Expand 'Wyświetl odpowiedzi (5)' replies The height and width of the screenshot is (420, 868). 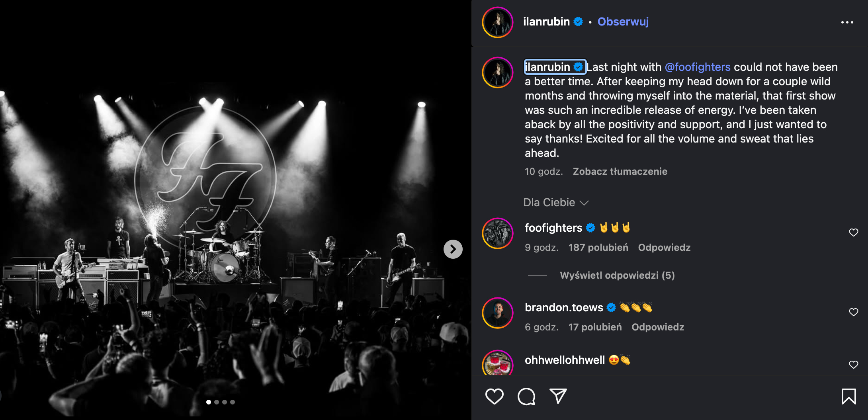(x=617, y=275)
